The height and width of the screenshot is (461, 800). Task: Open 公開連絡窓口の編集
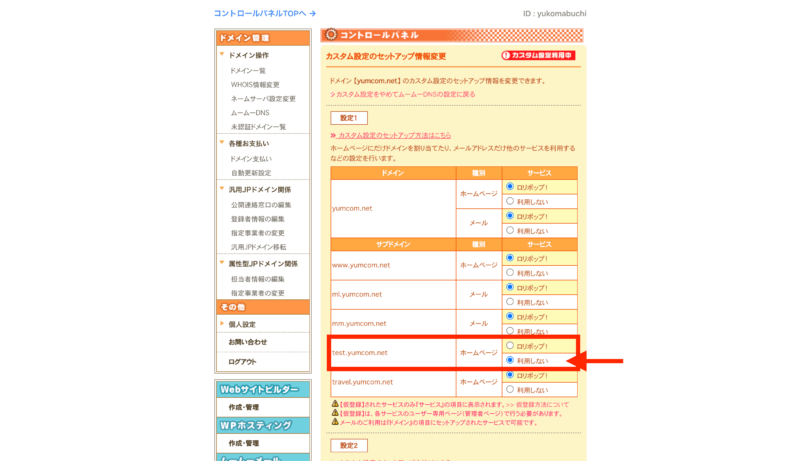point(261,204)
